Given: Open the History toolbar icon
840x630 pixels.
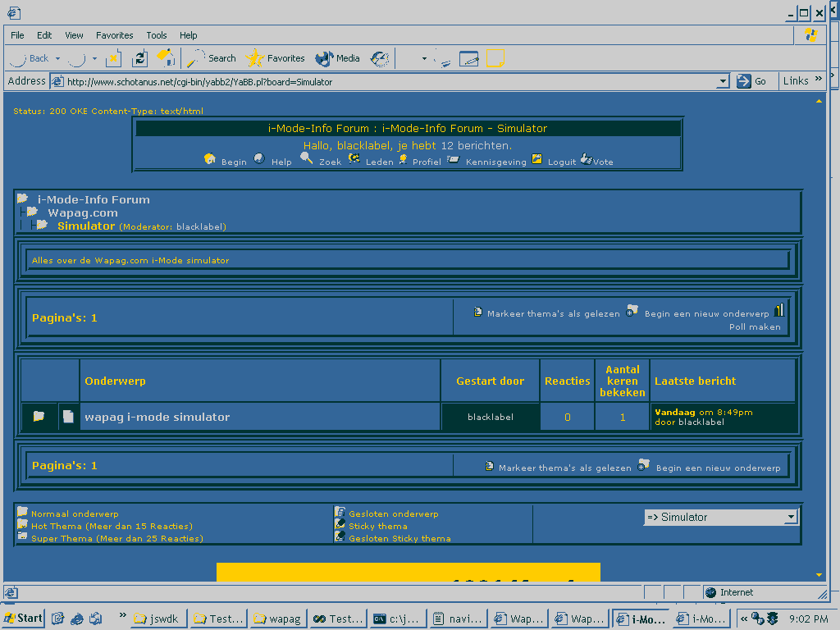Looking at the screenshot, I should coord(380,58).
